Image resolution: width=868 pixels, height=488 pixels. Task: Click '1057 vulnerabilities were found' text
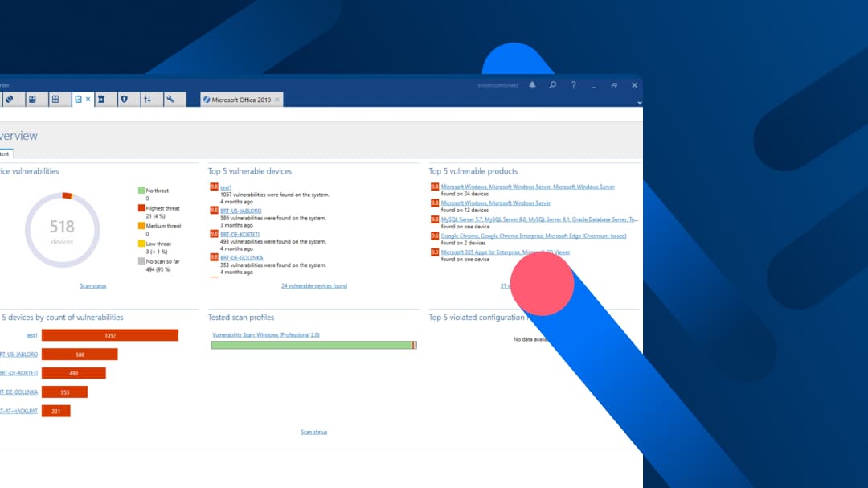tap(275, 195)
